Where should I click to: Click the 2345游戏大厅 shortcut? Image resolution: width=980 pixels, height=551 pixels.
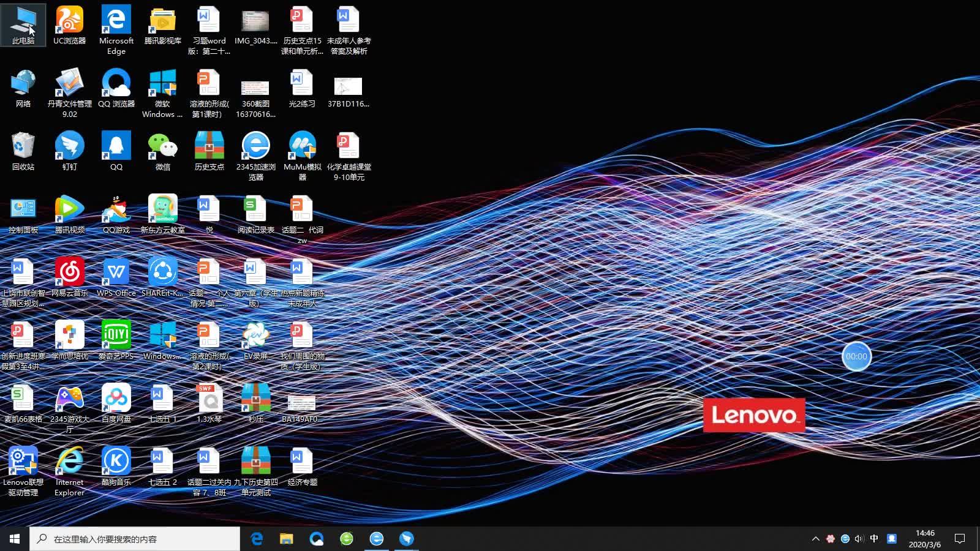pyautogui.click(x=70, y=408)
